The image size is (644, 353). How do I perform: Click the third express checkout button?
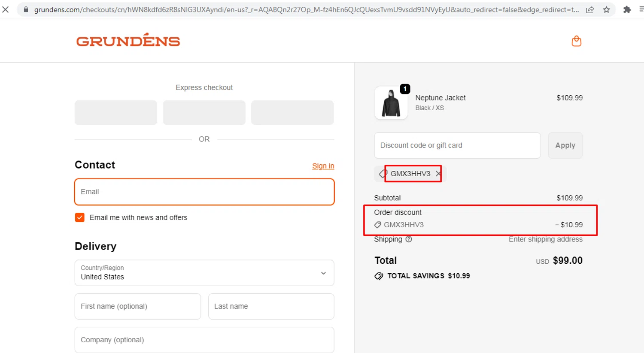pyautogui.click(x=292, y=113)
